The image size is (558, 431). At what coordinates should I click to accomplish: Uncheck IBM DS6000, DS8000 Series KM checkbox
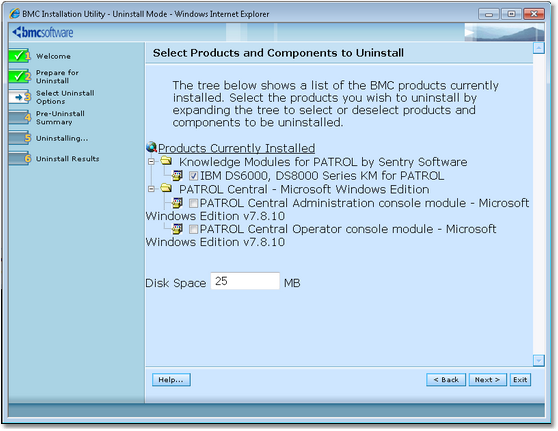193,176
